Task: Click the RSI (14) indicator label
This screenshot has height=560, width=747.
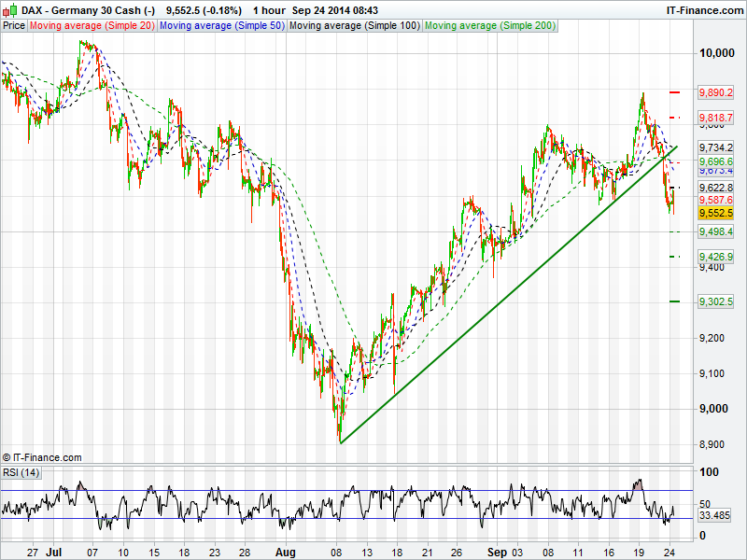Action: pyautogui.click(x=21, y=472)
